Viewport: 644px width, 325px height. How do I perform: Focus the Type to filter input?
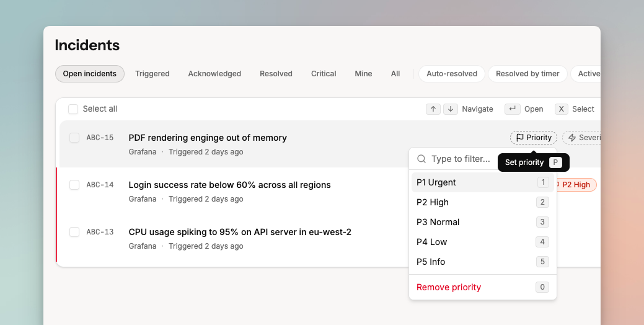tap(461, 159)
